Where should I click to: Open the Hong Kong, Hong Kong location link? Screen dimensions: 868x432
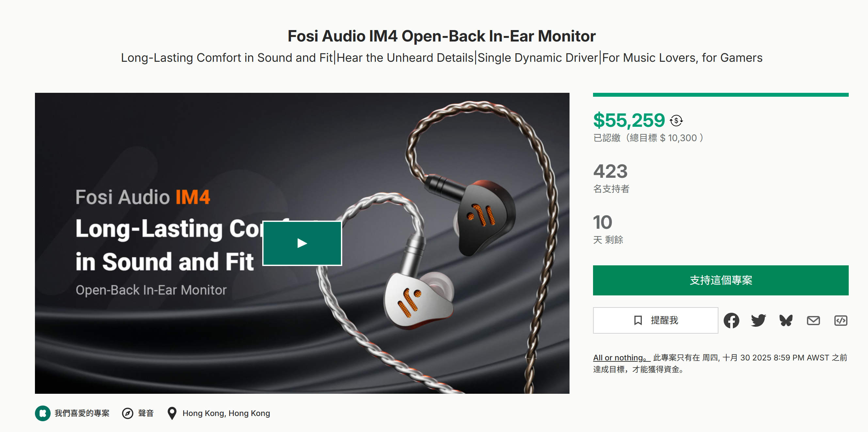click(x=226, y=413)
